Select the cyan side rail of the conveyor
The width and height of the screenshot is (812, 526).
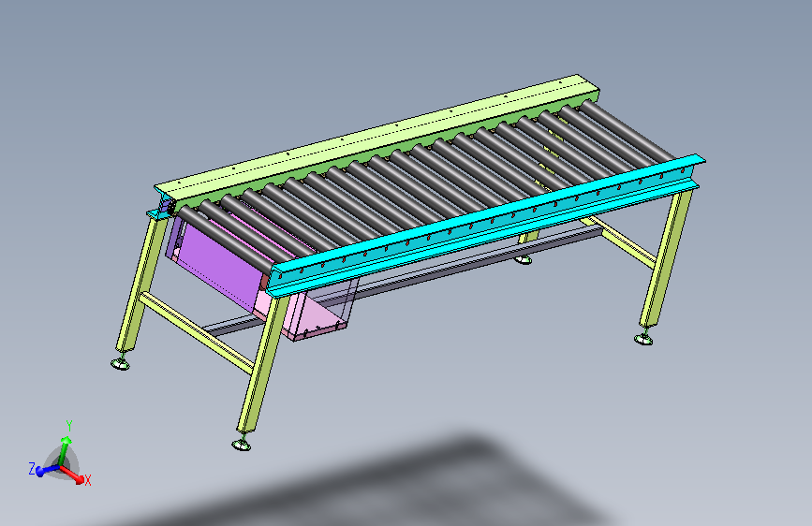[484, 225]
